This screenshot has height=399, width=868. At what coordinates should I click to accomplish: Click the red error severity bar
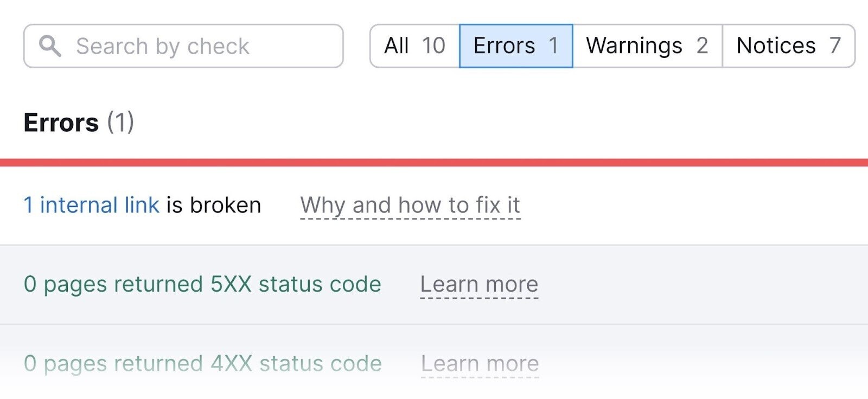point(434,162)
